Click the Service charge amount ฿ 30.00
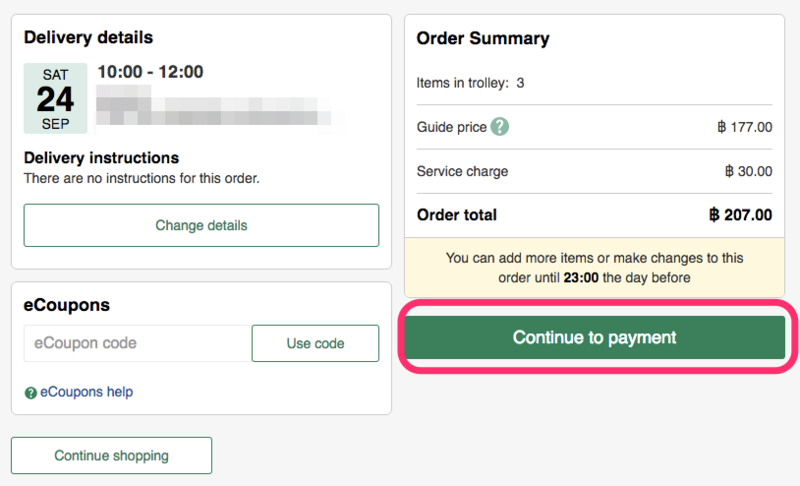Viewport: 800px width, 486px height. pyautogui.click(x=748, y=171)
